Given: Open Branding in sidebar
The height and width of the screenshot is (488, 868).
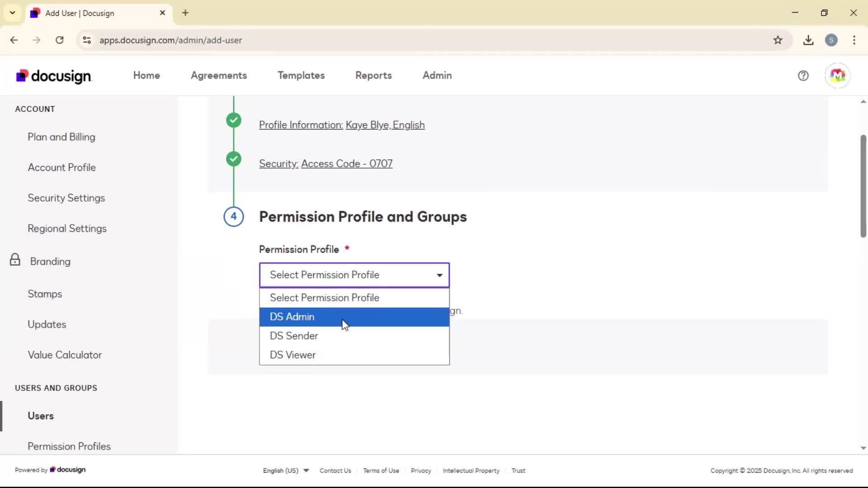Looking at the screenshot, I should pyautogui.click(x=50, y=262).
